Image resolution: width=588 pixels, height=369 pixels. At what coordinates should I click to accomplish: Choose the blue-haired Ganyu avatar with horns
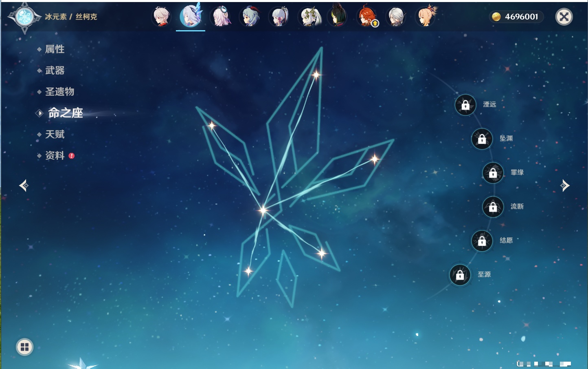coord(250,17)
